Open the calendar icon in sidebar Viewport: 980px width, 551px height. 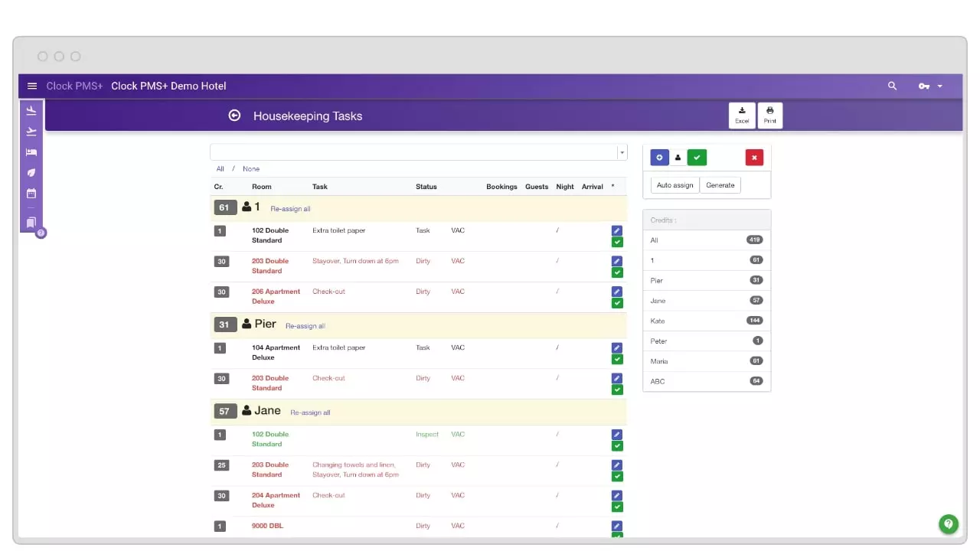(x=31, y=194)
